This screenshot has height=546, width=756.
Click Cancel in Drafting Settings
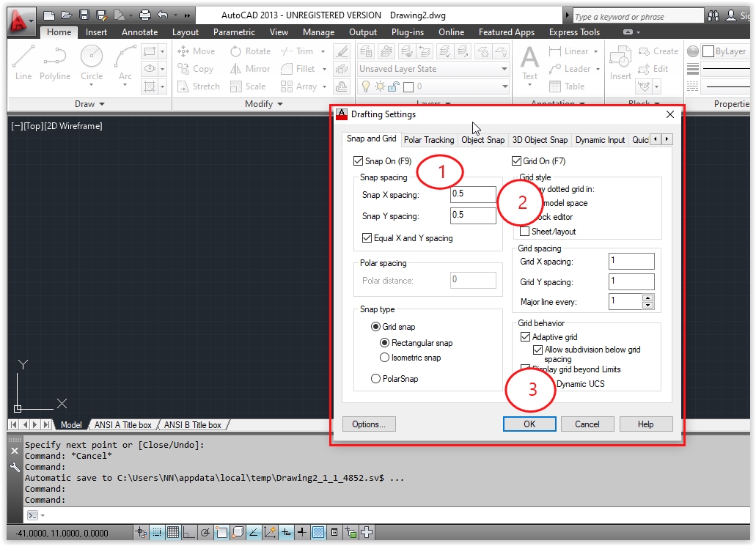(587, 424)
